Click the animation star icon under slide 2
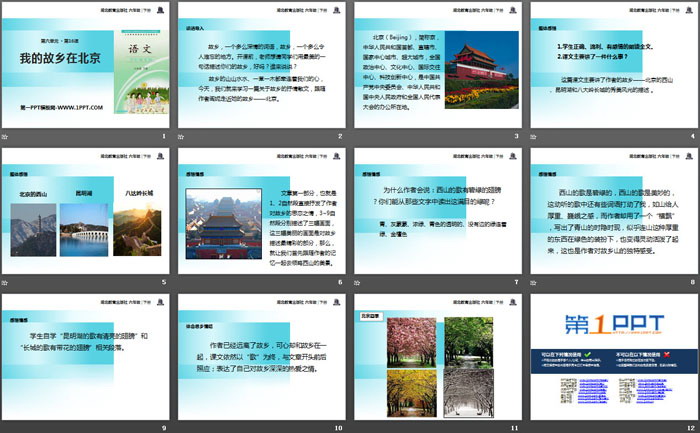 click(181, 136)
